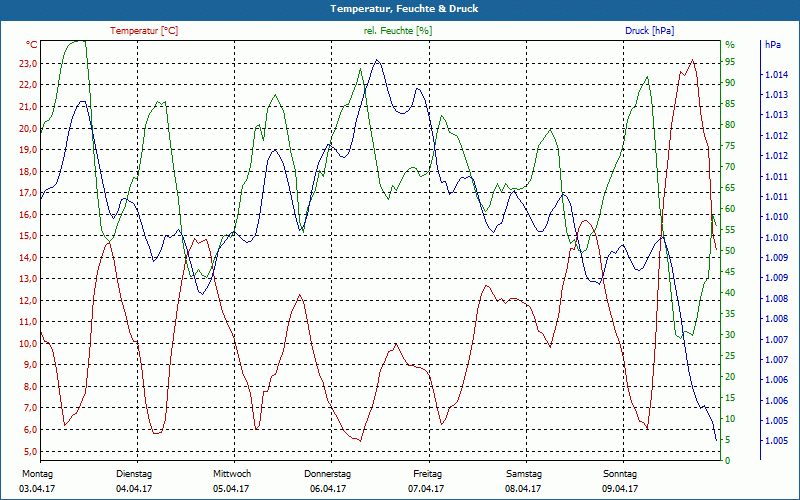The image size is (800, 500).
Task: Click the '14,0' temperature axis value
Action: click(28, 258)
